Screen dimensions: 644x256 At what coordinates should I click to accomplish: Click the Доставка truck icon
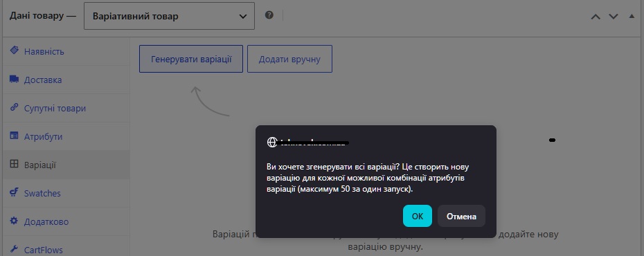pos(15,79)
